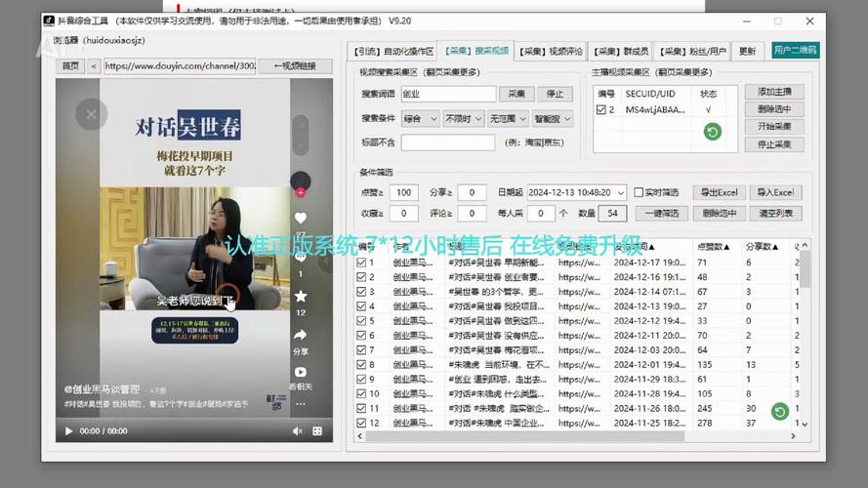
Task: Click the horizontal scrollbar under the results table
Action: click(524, 436)
